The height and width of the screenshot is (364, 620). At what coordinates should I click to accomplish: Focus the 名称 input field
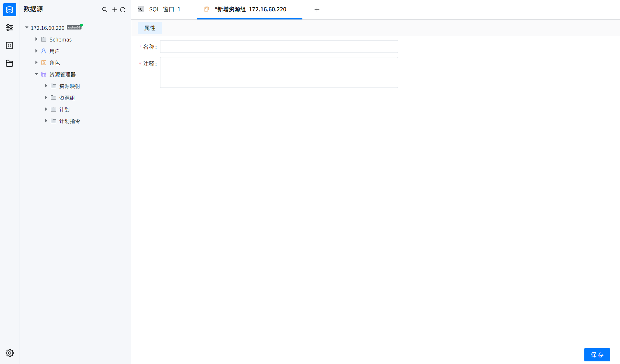click(x=279, y=46)
